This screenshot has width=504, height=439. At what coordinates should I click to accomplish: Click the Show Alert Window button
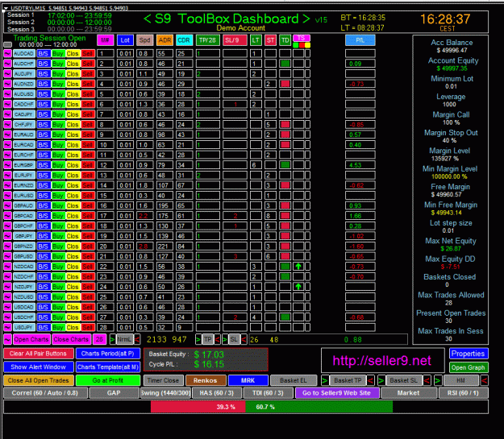coord(38,367)
